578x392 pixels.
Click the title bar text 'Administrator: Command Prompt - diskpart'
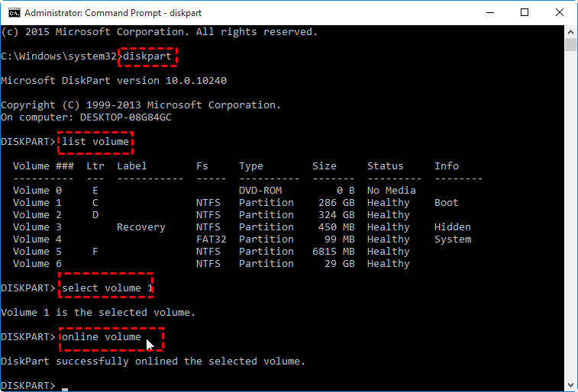click(113, 13)
